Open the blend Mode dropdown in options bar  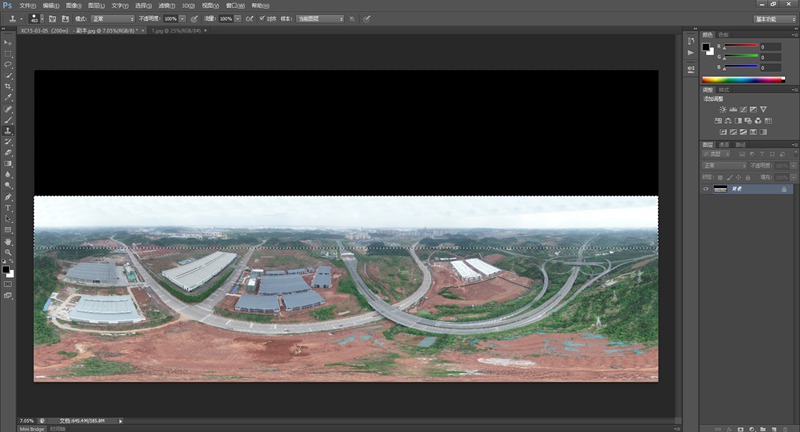coord(112,18)
